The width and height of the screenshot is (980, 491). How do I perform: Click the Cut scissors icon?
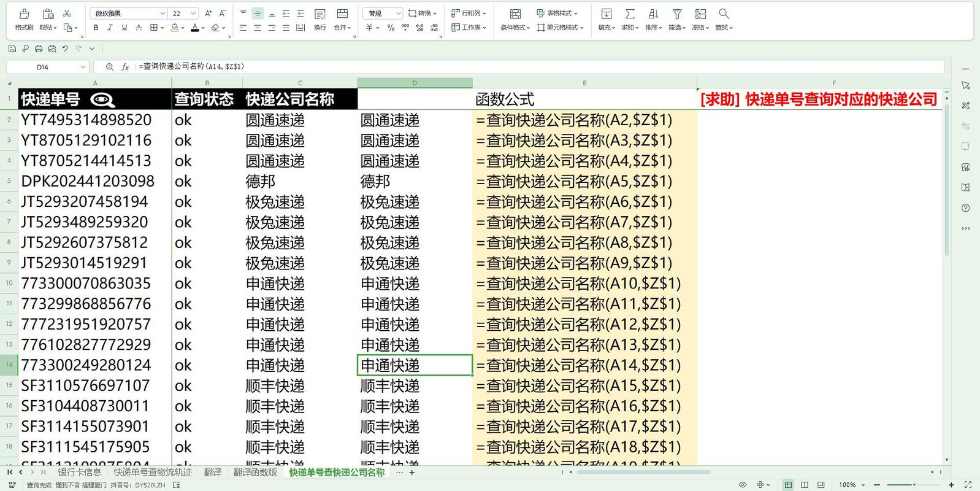tap(67, 14)
